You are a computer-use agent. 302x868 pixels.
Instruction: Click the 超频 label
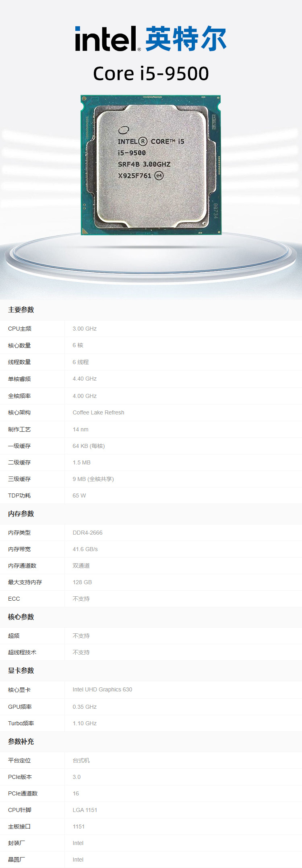coord(14,636)
